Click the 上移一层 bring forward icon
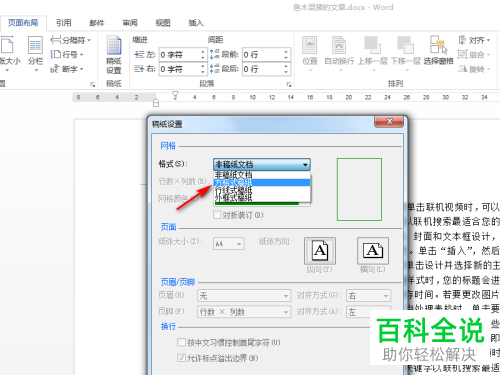Screen dimensions: 500x375 pyautogui.click(x=372, y=53)
